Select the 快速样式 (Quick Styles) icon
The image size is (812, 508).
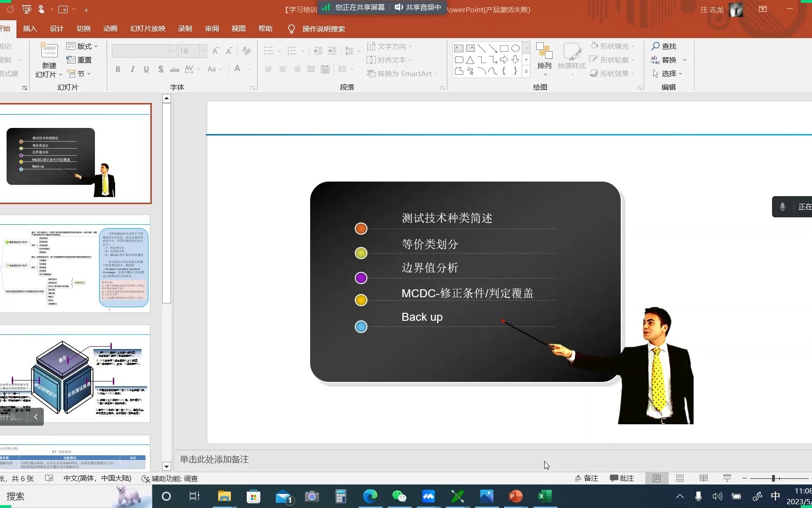click(571, 57)
